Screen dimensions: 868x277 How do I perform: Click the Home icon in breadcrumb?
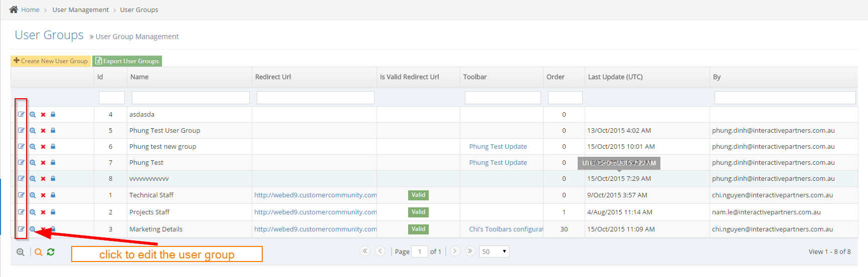point(14,10)
